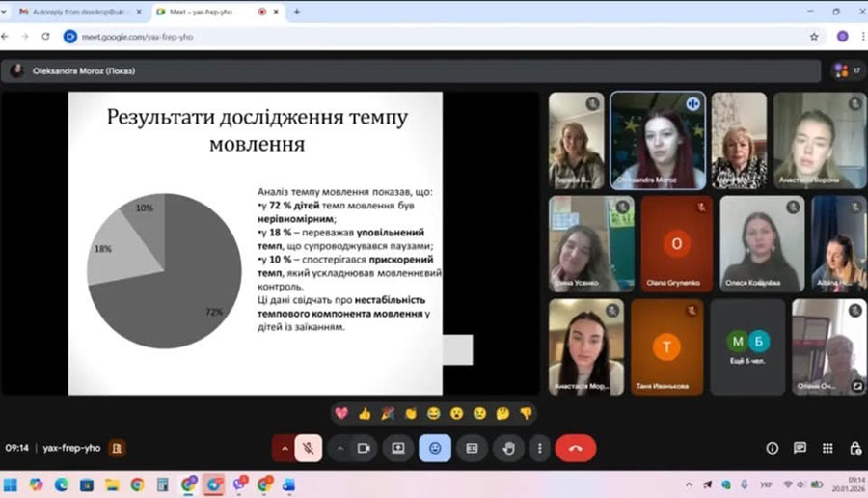Present your screen now
Screen dimensions: 868x498
click(398, 448)
